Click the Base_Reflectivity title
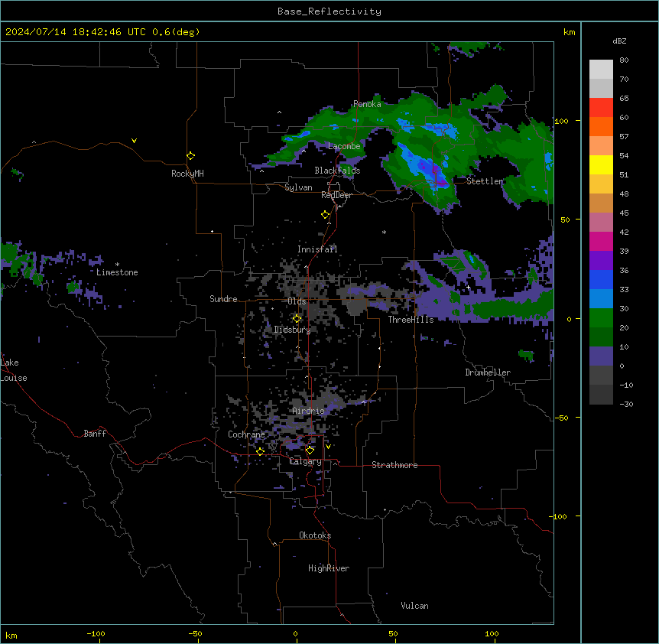Image resolution: width=659 pixels, height=644 pixels. tap(329, 11)
